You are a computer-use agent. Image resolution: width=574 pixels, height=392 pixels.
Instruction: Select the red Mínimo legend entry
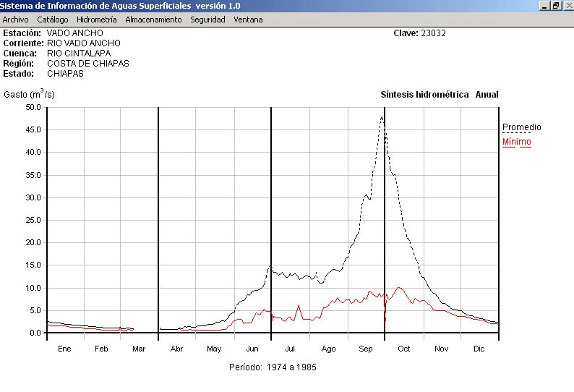point(516,142)
